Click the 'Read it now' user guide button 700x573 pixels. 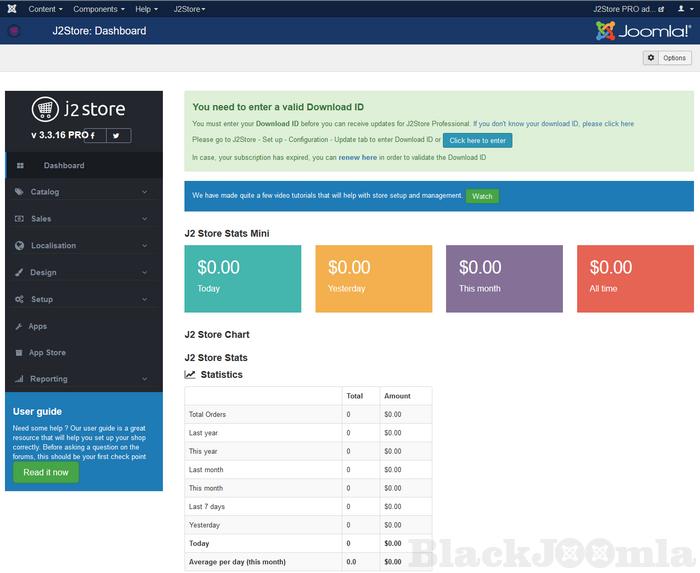click(x=46, y=472)
